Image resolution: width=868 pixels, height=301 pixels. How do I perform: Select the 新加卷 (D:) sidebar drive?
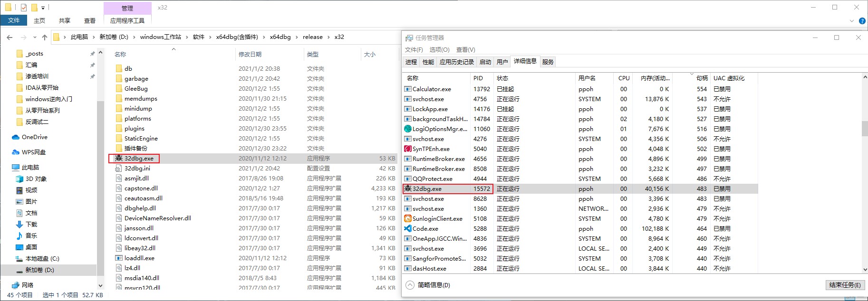tap(48, 270)
